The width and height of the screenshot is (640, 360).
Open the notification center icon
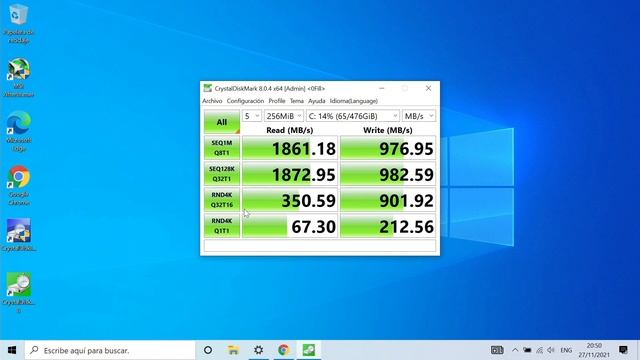coord(623,350)
